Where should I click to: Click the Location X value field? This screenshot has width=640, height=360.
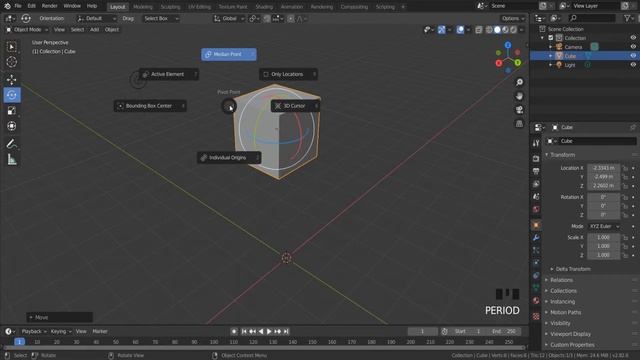point(603,168)
